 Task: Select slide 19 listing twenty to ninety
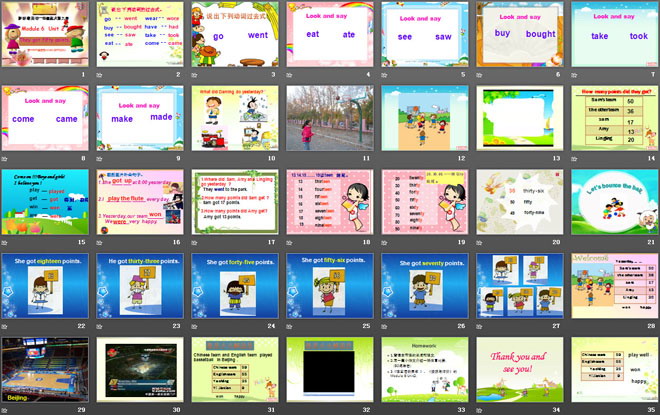(425, 202)
